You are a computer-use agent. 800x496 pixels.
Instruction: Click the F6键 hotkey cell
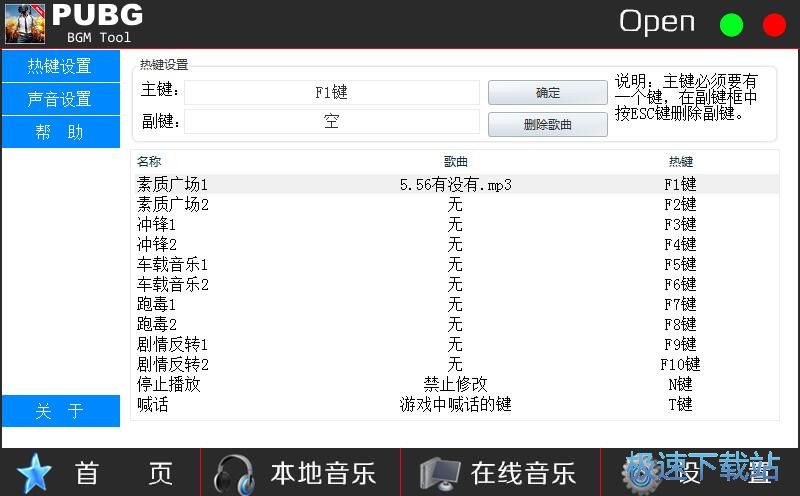(681, 284)
